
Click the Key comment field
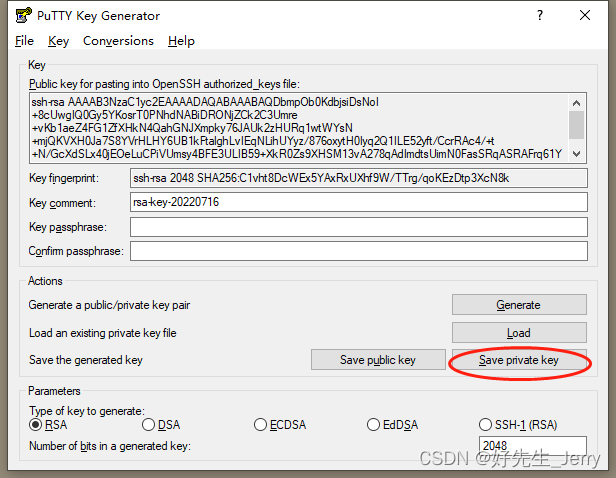pos(359,202)
